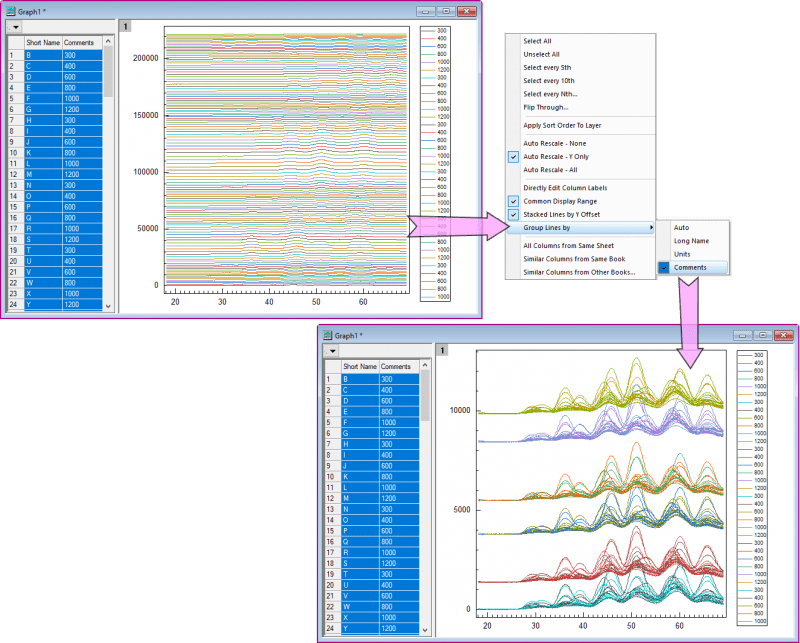Click row 17 comment 1000 in top window
800x643 pixels.
click(82, 229)
